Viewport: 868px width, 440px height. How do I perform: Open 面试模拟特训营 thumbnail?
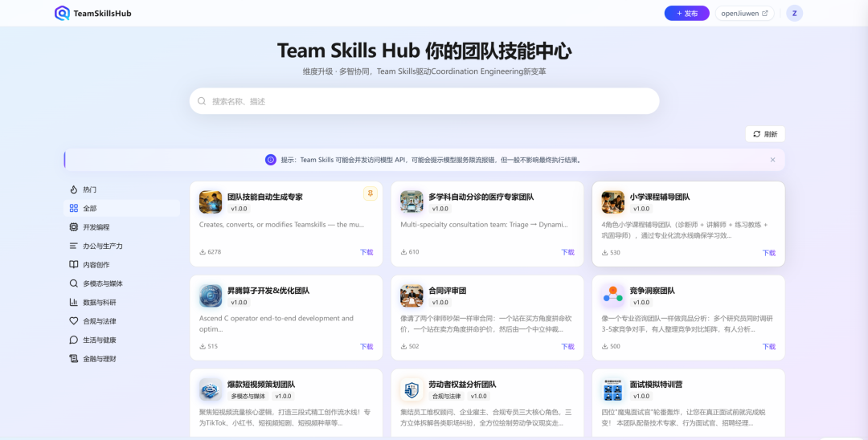[612, 389]
